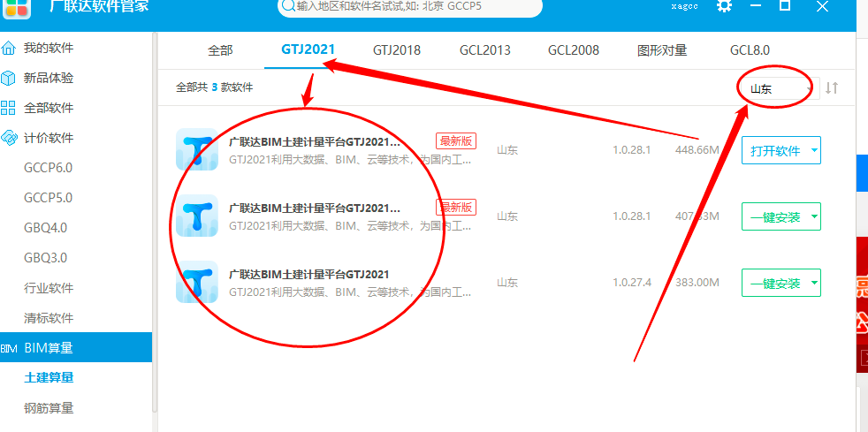The height and width of the screenshot is (432, 868).
Task: Click the GTJ2021 icon in the 407 MB row
Action: pyautogui.click(x=197, y=216)
